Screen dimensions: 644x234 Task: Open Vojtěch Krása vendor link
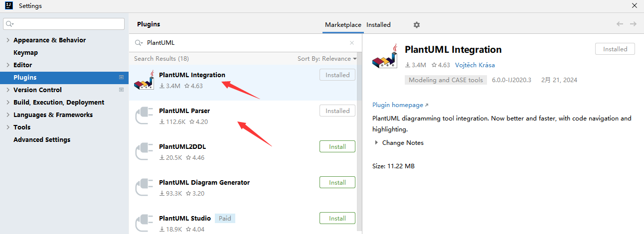[x=475, y=65]
